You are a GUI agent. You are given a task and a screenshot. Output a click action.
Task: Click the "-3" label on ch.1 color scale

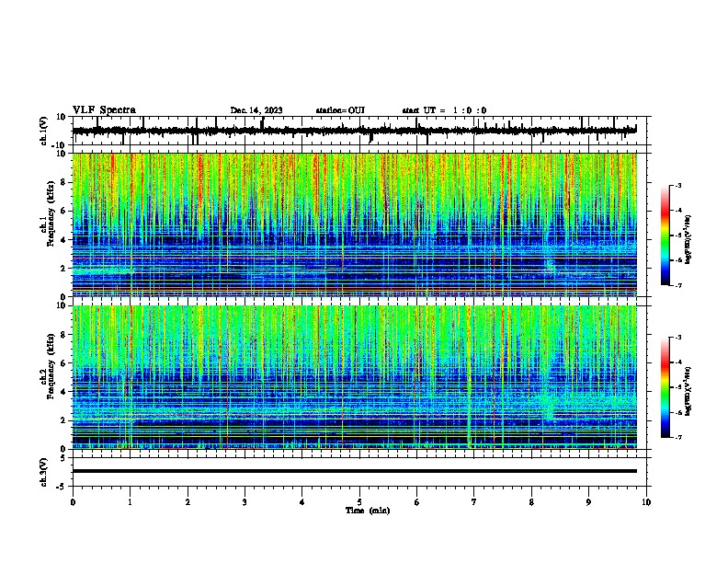678,186
